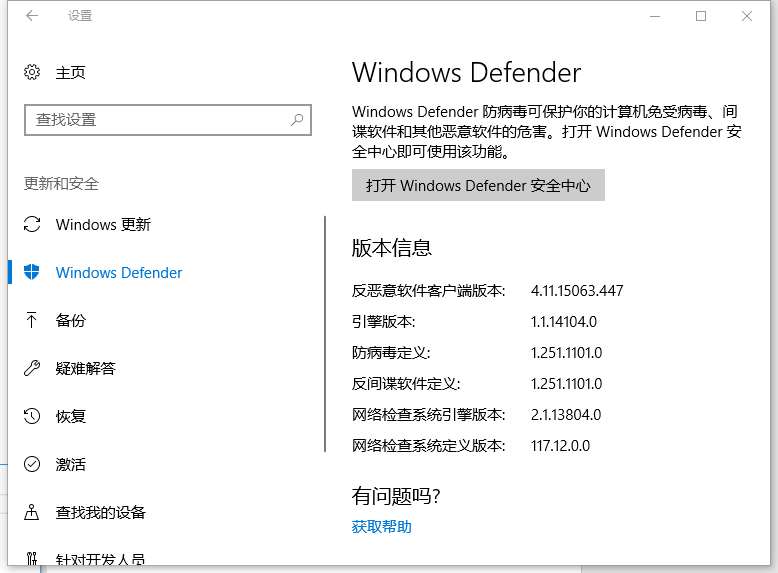Click the sidebar vertical scrollbar
Image resolution: width=778 pixels, height=573 pixels.
click(x=325, y=334)
